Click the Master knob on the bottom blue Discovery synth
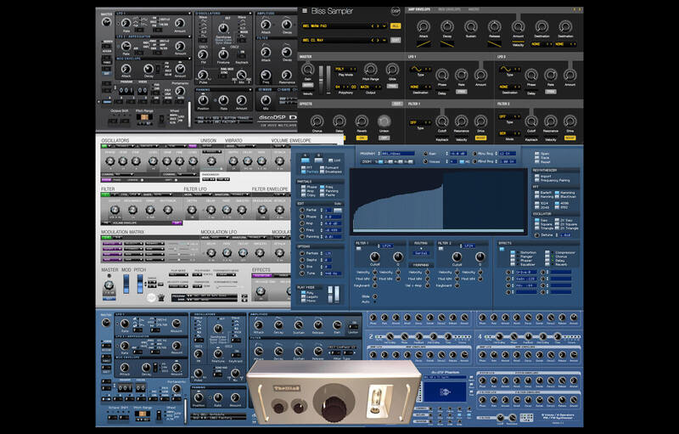The height and width of the screenshot is (434, 679). coord(106,323)
